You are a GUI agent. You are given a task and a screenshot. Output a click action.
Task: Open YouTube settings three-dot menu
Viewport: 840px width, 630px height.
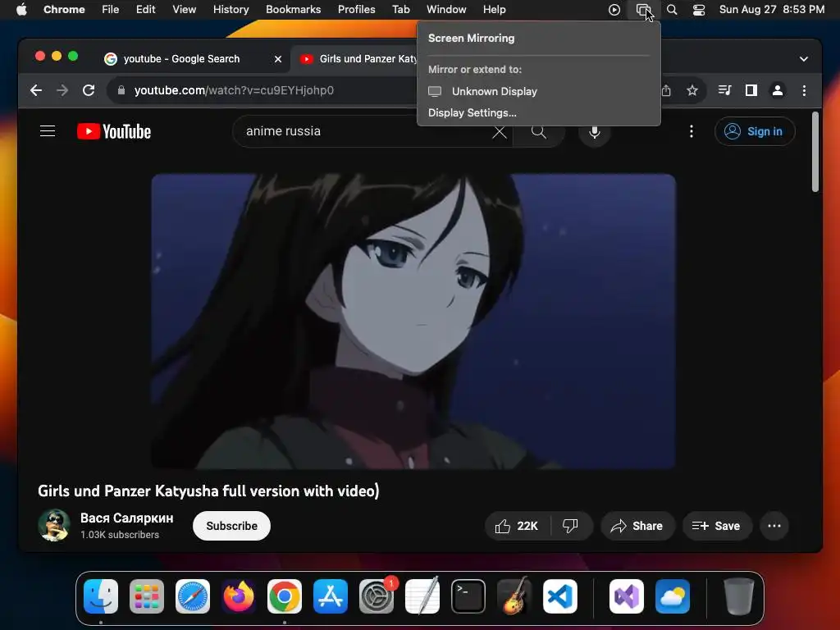click(x=691, y=131)
